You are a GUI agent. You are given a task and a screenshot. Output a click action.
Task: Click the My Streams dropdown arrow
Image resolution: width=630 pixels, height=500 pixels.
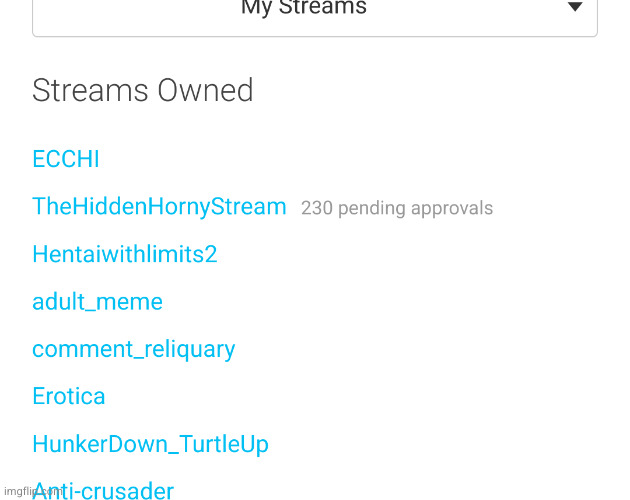pyautogui.click(x=575, y=8)
